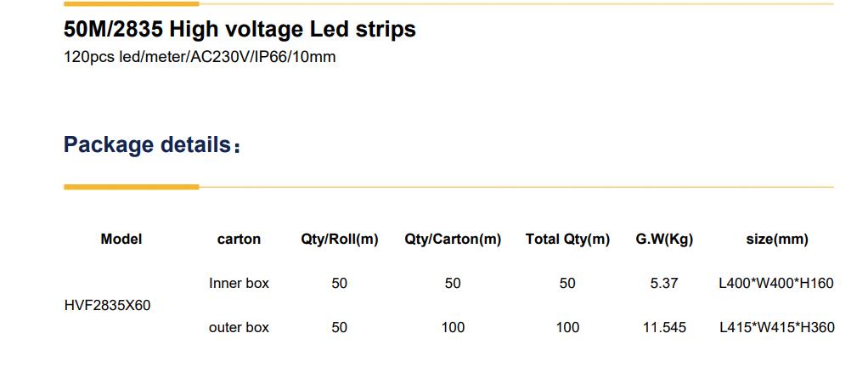This screenshot has height=384, width=868.
Task: Click the '120pcs led/meter/AC230V/IP66/10mm' specification line
Action: 200,58
